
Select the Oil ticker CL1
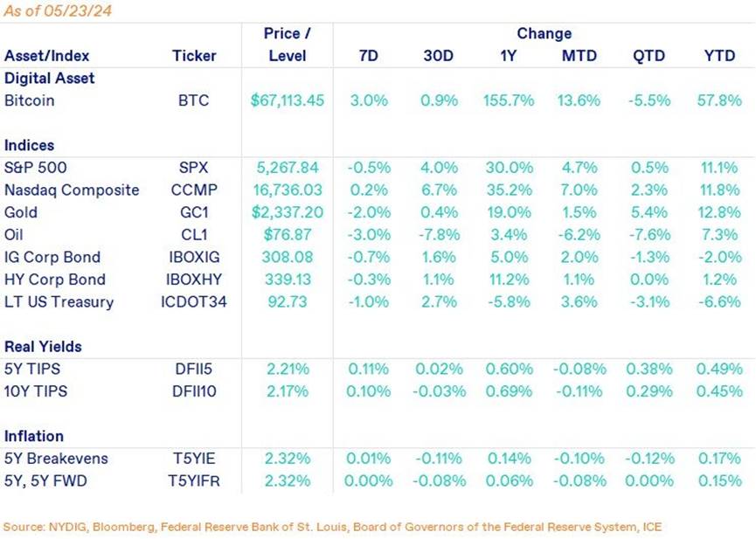tap(193, 235)
